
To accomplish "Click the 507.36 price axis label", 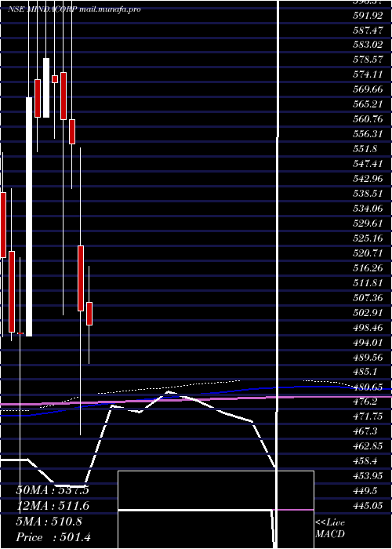I will (368, 297).
